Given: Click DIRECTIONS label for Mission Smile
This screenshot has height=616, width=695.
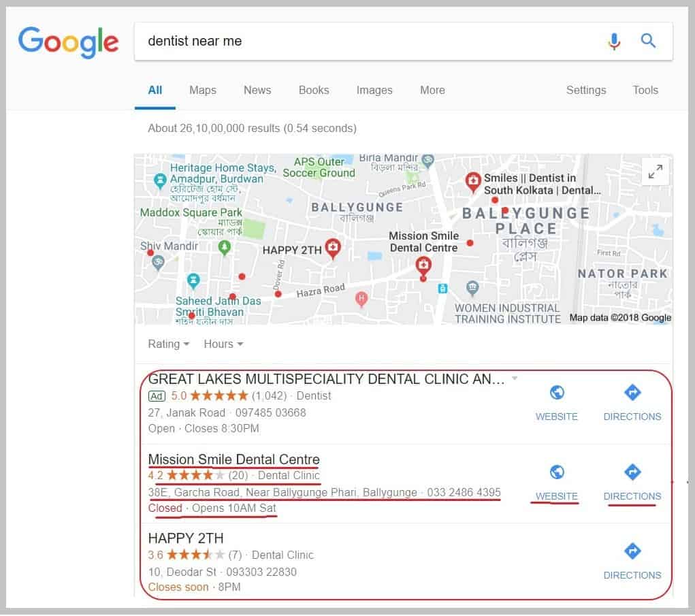Looking at the screenshot, I should tap(632, 496).
